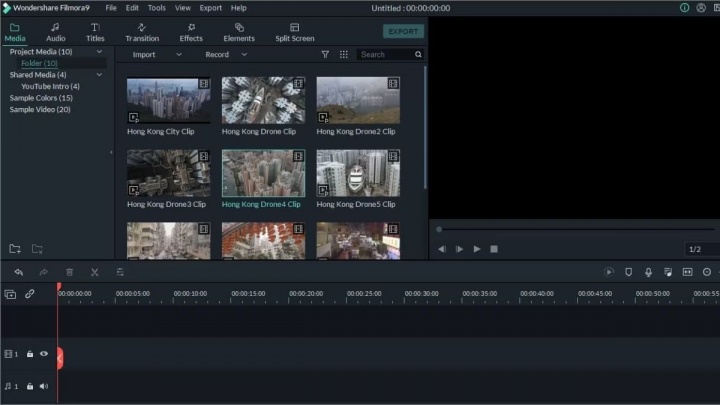The image size is (720, 405).
Task: Click the red playhead on timeline ruler
Action: (x=59, y=287)
